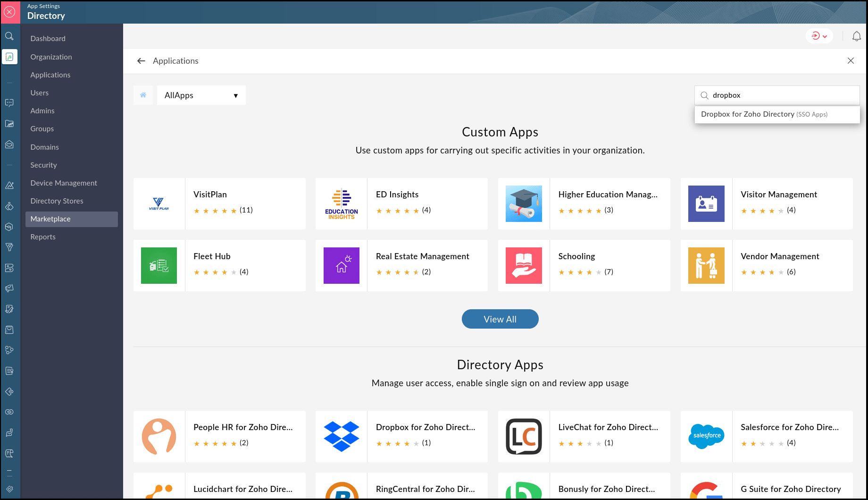Open the megaphone campaigns icon in rail
868x500 pixels.
(x=9, y=288)
